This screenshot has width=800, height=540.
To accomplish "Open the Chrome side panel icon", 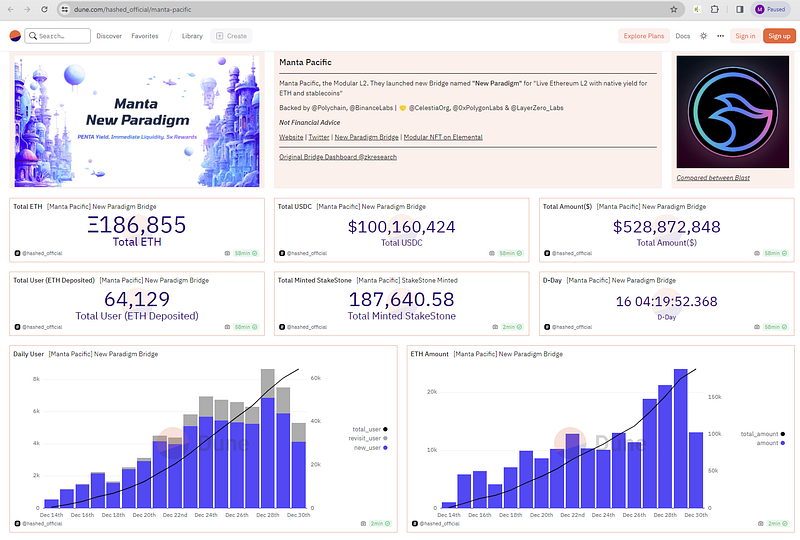I will [740, 9].
